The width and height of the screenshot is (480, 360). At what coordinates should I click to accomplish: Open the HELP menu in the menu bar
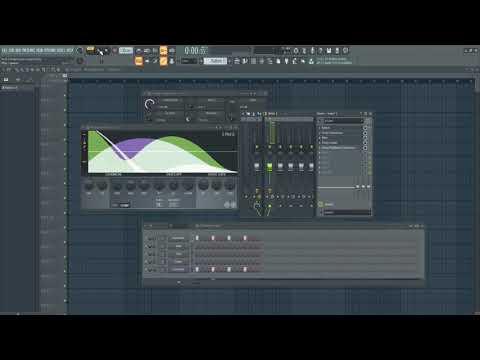click(69, 51)
